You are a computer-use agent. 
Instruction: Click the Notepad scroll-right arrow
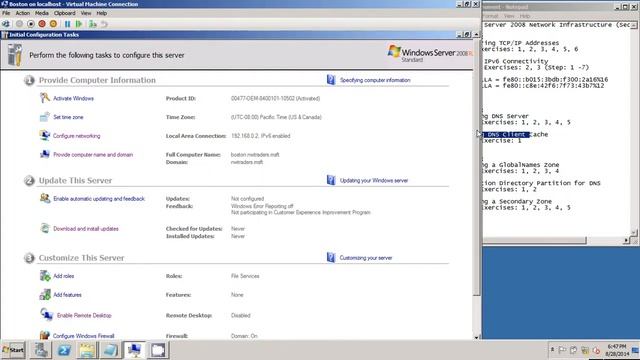pos(626,241)
